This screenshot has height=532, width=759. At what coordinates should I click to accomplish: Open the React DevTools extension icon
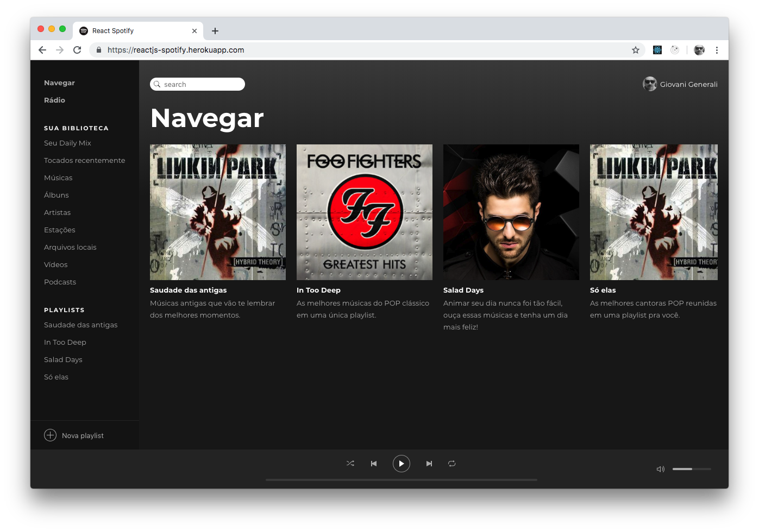point(657,50)
